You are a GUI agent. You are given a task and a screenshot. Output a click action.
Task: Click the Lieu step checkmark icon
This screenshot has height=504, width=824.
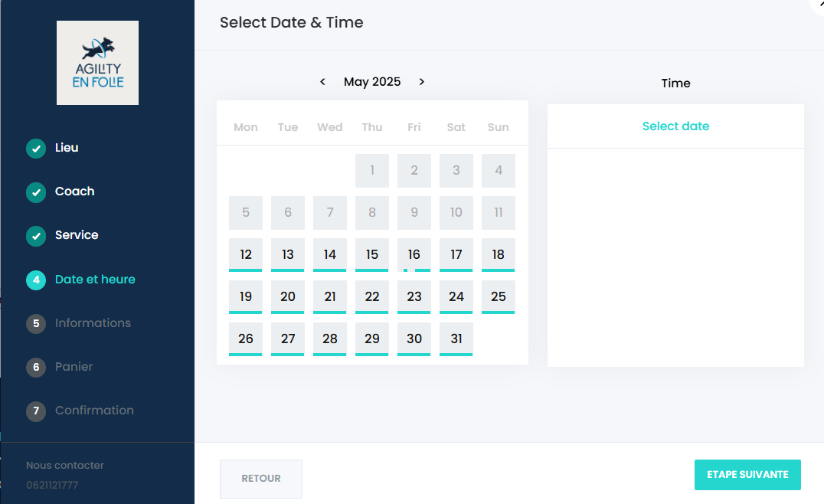pos(36,148)
